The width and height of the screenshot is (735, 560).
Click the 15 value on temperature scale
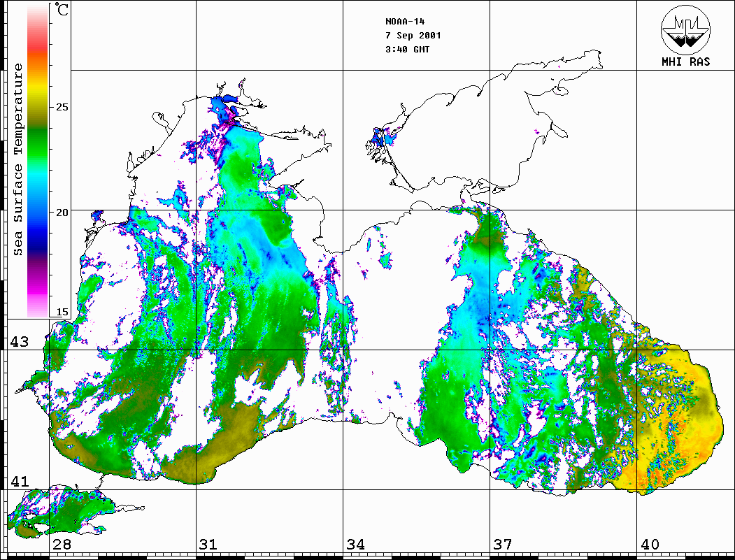click(62, 312)
